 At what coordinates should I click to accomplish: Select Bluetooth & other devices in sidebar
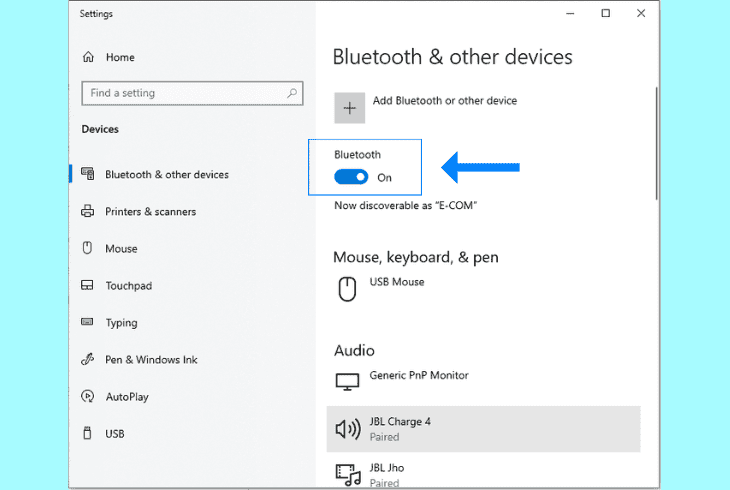pos(167,175)
